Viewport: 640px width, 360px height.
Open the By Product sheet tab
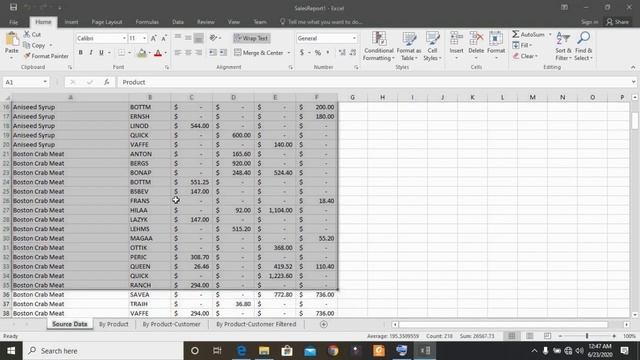tap(113, 324)
